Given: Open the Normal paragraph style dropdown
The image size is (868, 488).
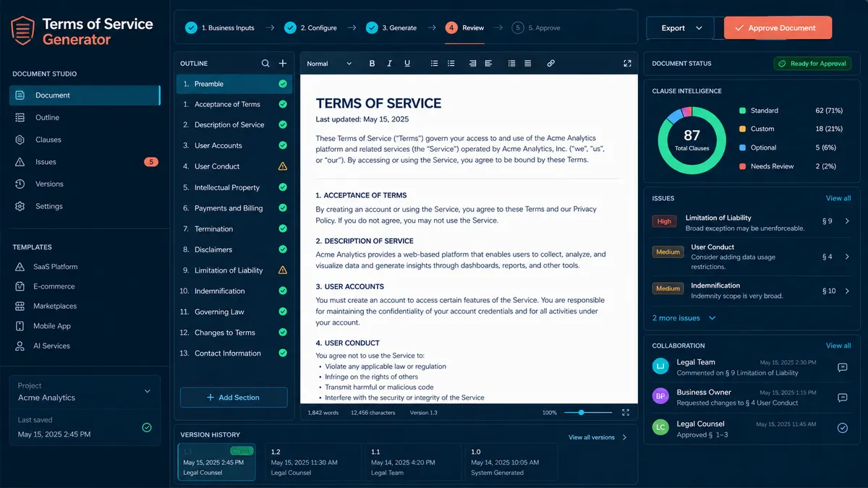Looking at the screenshot, I should [x=329, y=64].
